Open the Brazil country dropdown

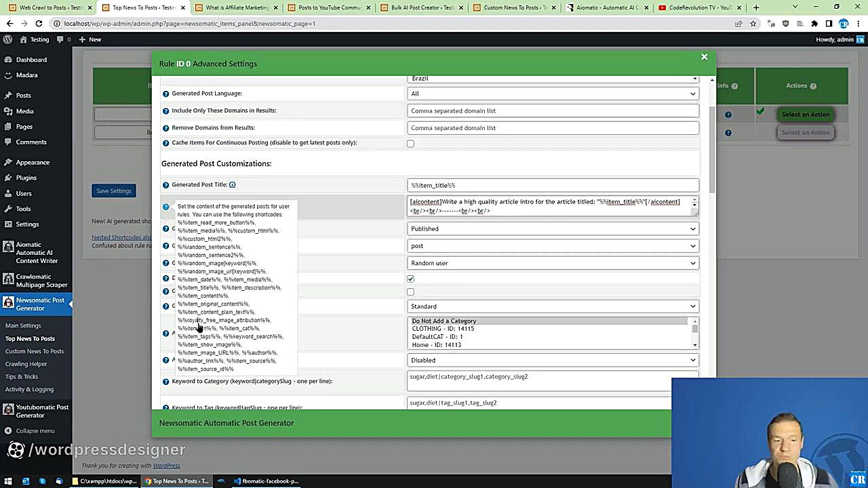point(553,78)
